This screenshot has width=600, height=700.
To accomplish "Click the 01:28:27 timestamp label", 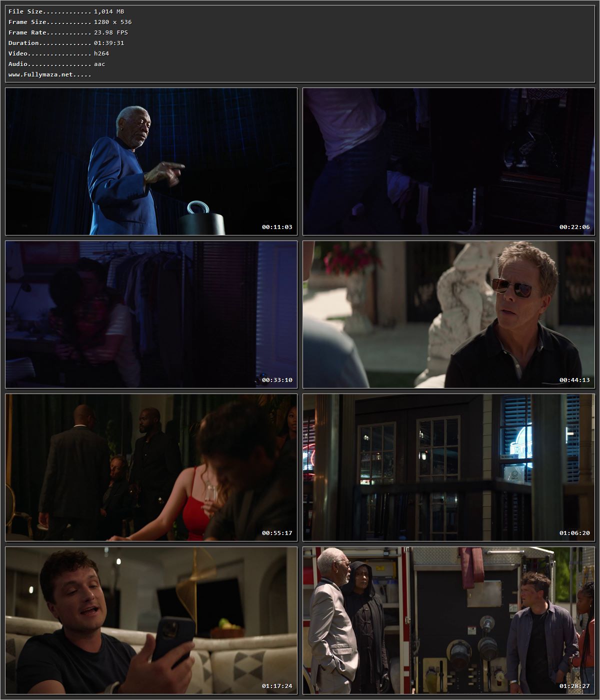I will click(x=574, y=686).
